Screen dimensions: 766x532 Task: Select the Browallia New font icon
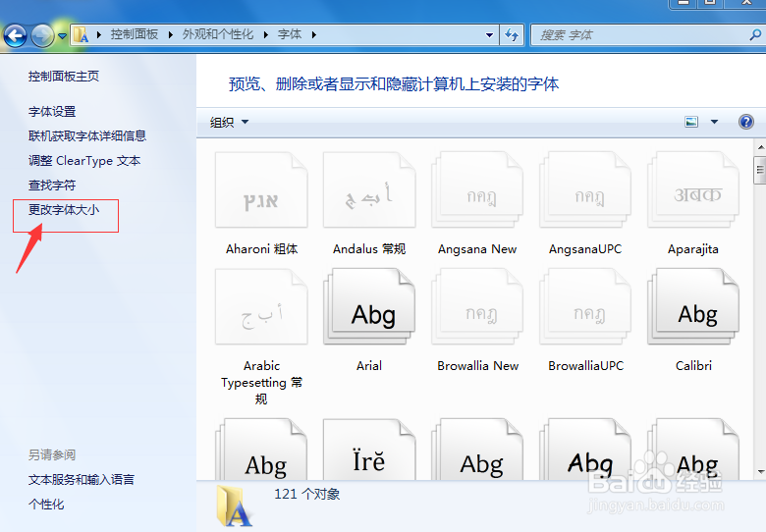click(477, 307)
